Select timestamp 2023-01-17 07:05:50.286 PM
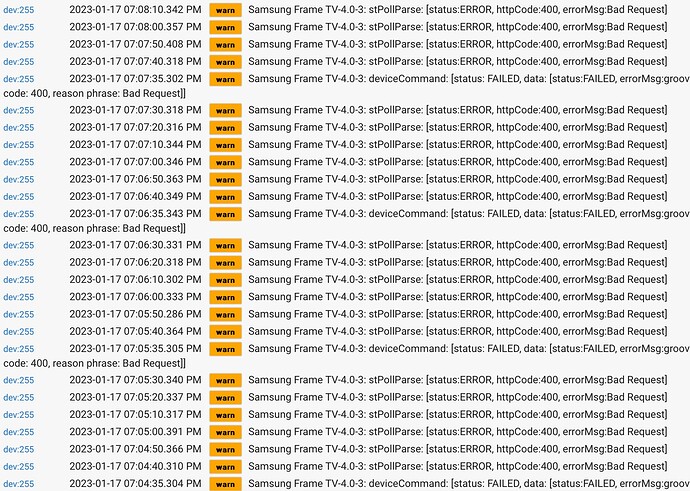Screen dimensions: 690x491 coord(136,314)
